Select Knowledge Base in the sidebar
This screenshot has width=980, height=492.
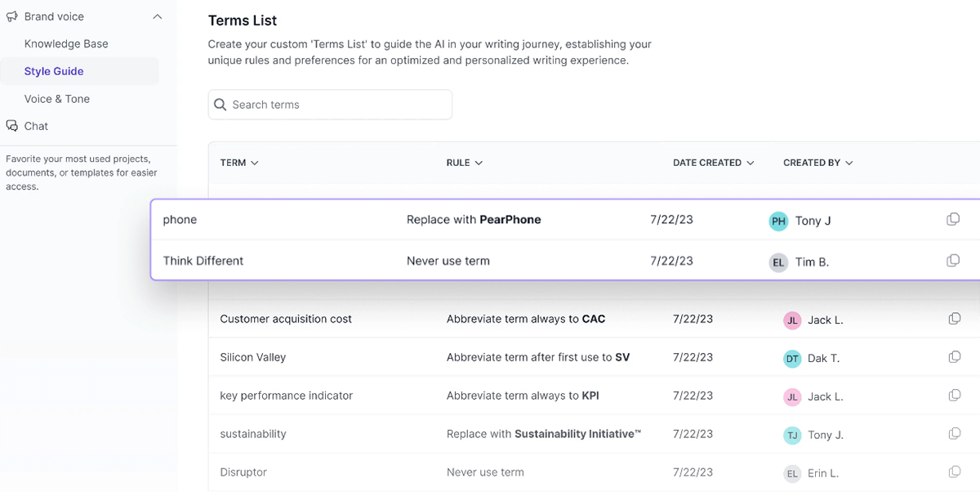(x=66, y=43)
